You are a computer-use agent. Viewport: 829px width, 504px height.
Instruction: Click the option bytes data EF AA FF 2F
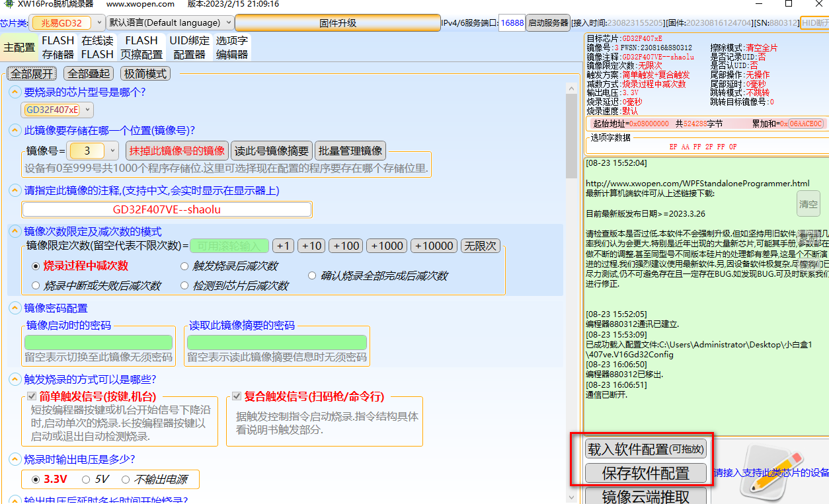click(703, 147)
